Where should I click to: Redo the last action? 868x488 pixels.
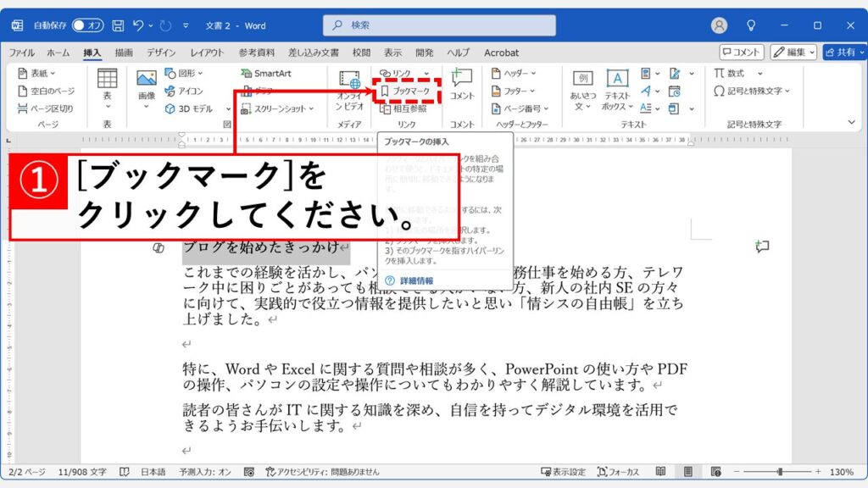coord(165,25)
